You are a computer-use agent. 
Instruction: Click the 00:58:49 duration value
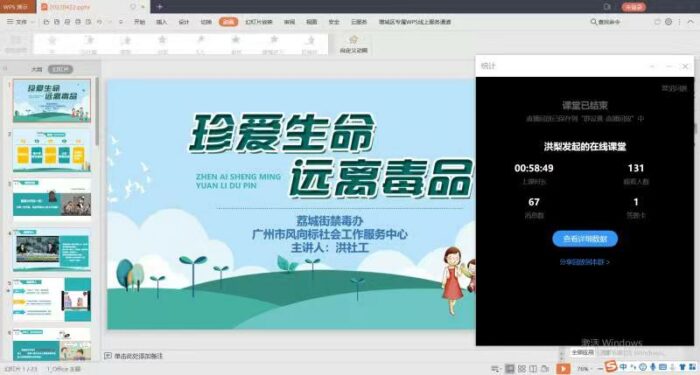[x=534, y=168]
